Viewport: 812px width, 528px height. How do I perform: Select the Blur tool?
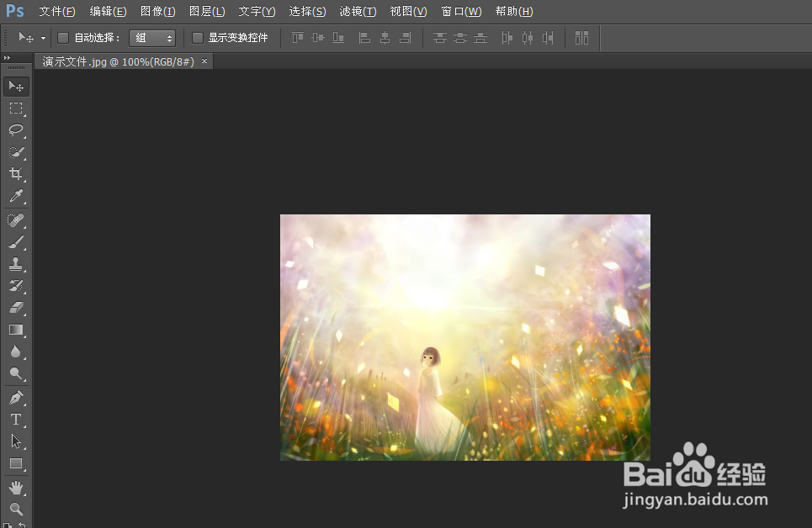click(x=16, y=351)
